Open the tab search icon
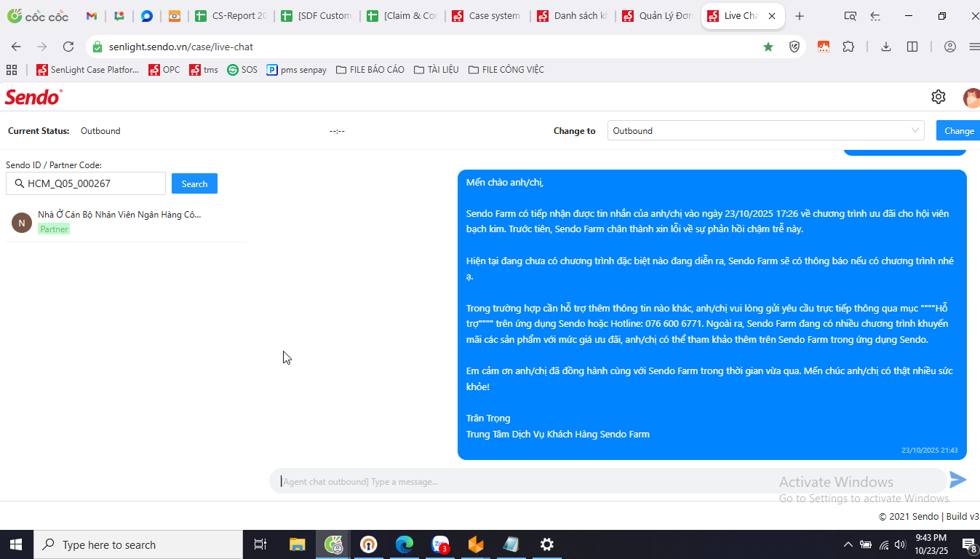The image size is (980, 559). coord(850,16)
